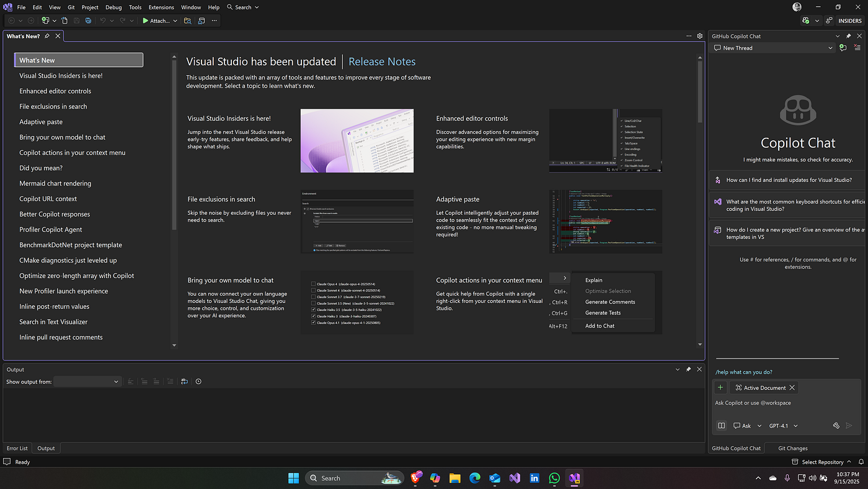Open the Copilot badge icon near INSIDERS
The image size is (868, 489).
coord(805,20)
